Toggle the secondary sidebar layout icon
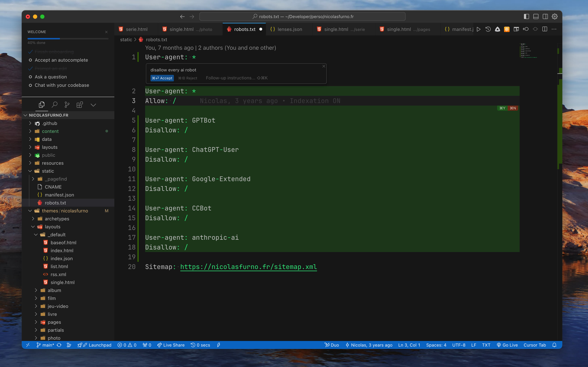The image size is (588, 367). pyautogui.click(x=545, y=16)
